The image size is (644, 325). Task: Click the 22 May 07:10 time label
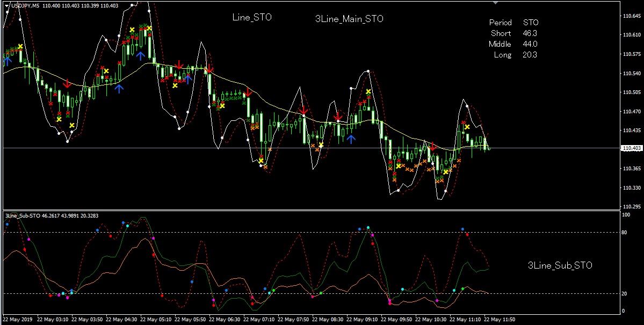(x=259, y=319)
